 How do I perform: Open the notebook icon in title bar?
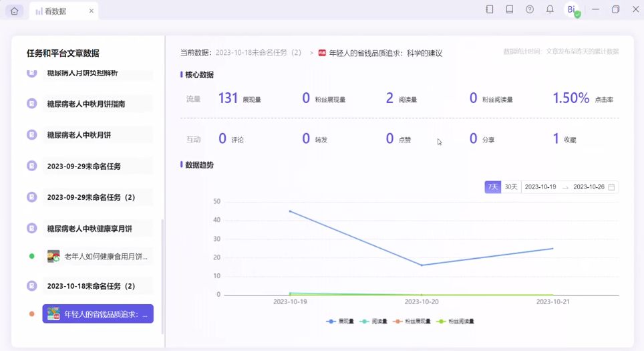[x=489, y=9]
